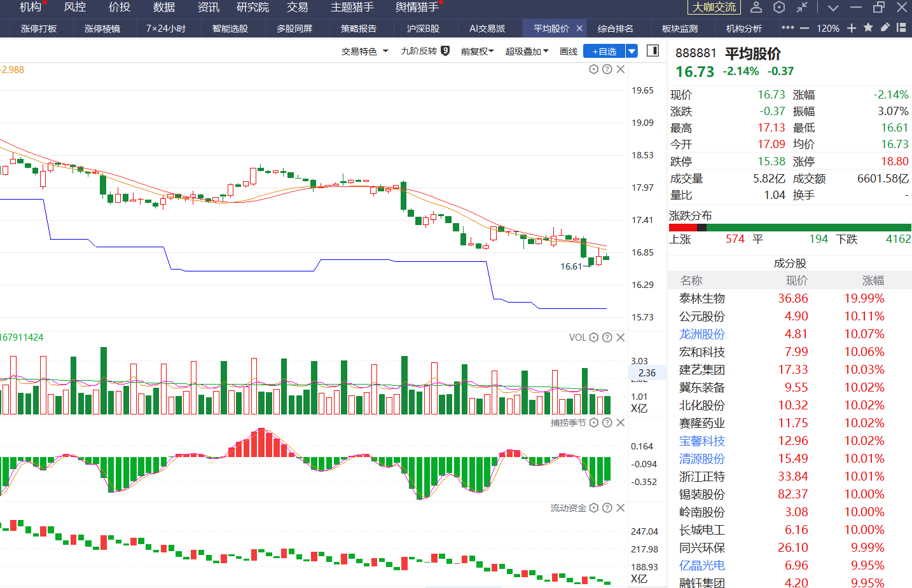Open main chart help question icon
The width and height of the screenshot is (912, 588).
(607, 69)
